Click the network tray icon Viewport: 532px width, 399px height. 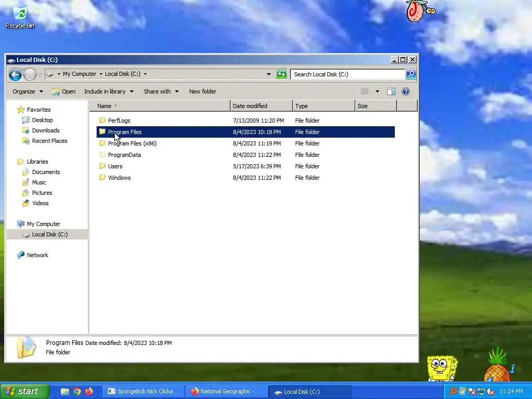click(x=481, y=392)
